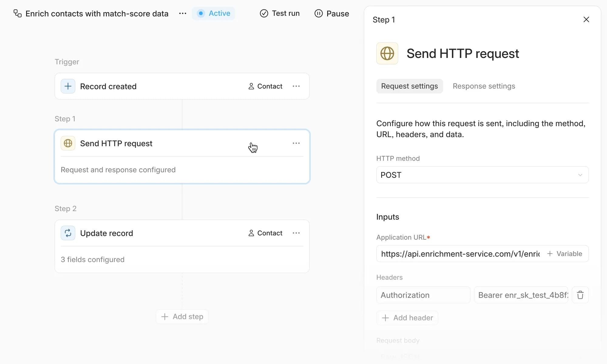Open workflow options ellipsis next to title
Screen dimensions: 607x364
[182, 14]
